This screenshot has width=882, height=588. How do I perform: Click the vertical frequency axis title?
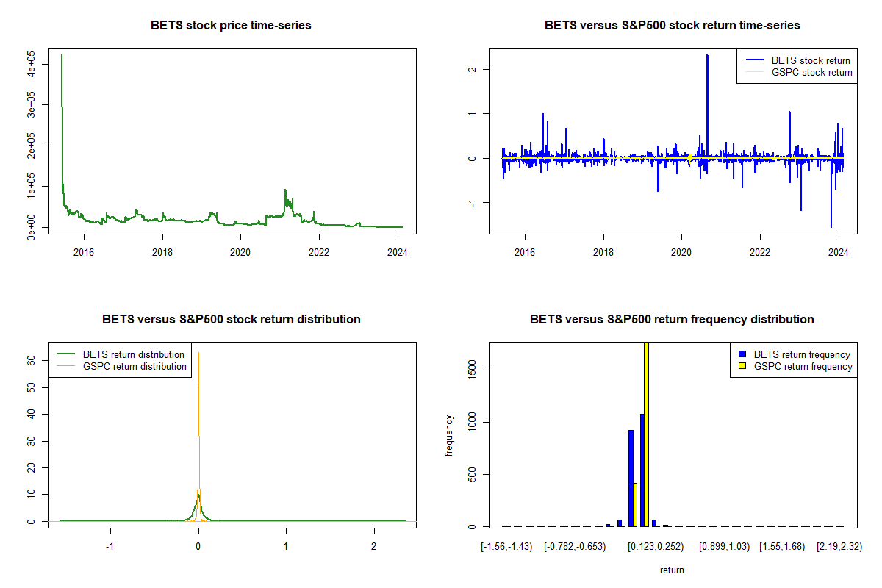click(449, 435)
